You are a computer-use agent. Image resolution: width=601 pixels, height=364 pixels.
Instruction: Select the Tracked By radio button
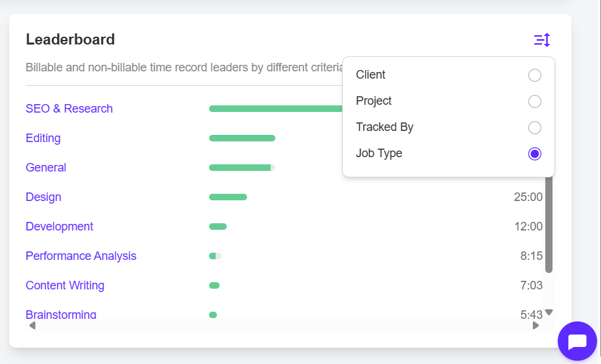point(535,128)
